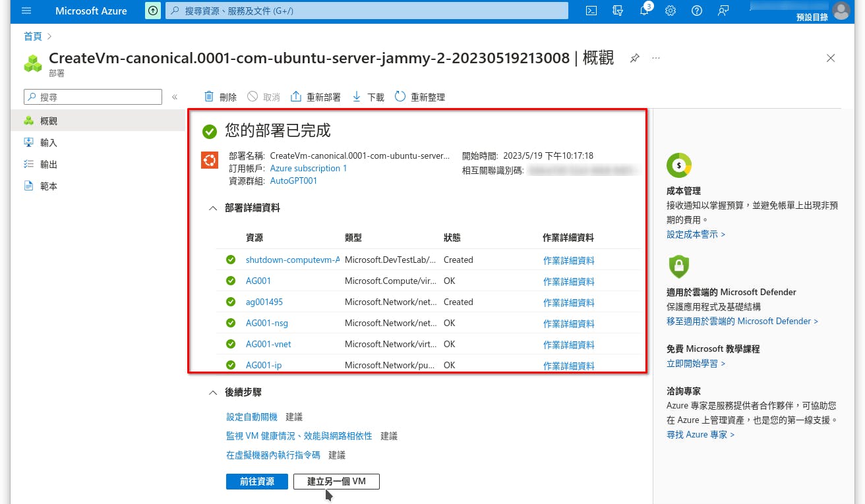Viewport: 865px width, 504px height.
Task: Click the 首頁 breadcrumb link
Action: pos(33,37)
